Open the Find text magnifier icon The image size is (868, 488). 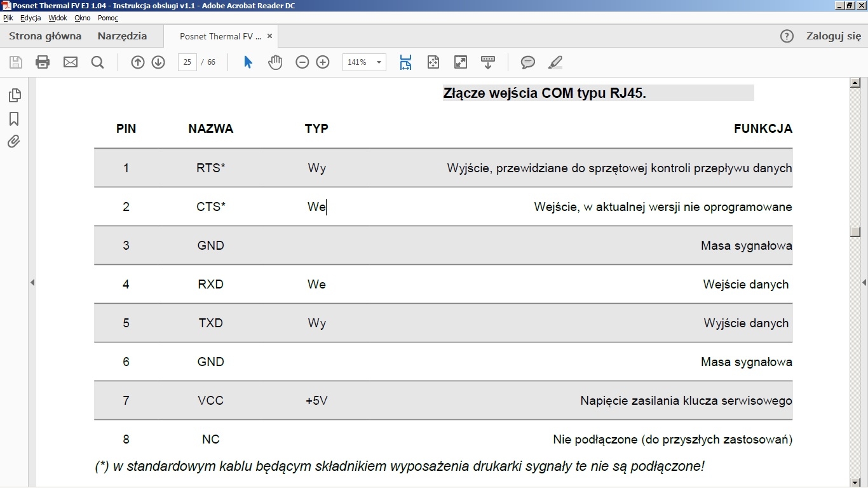[97, 62]
